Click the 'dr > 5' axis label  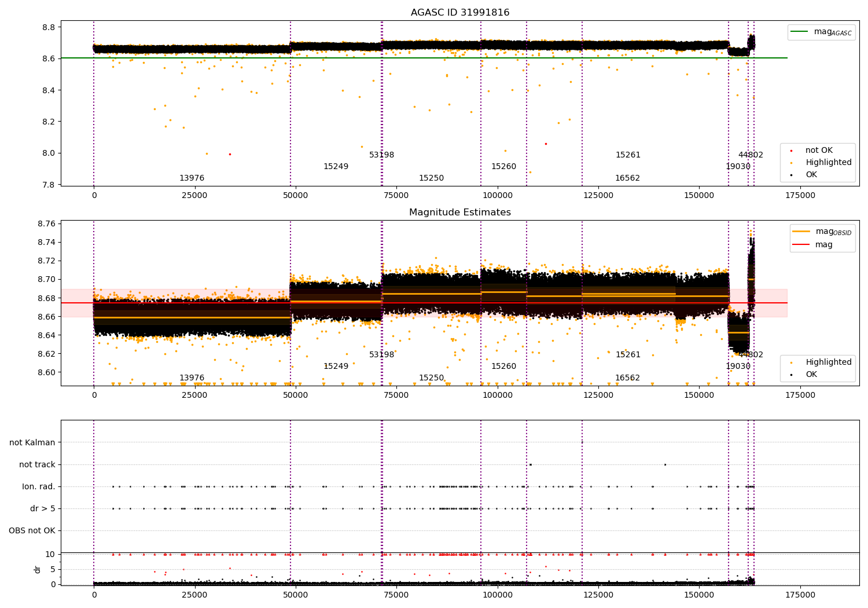coord(43,508)
